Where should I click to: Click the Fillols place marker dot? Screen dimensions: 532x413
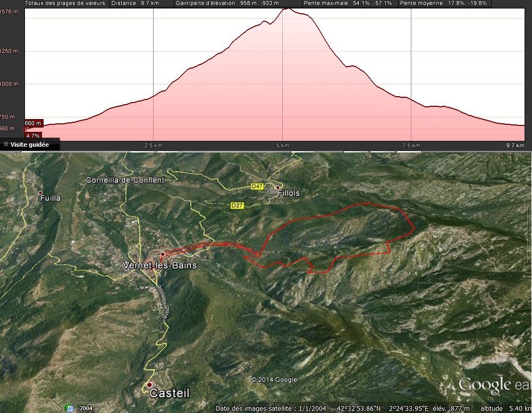tap(277, 187)
